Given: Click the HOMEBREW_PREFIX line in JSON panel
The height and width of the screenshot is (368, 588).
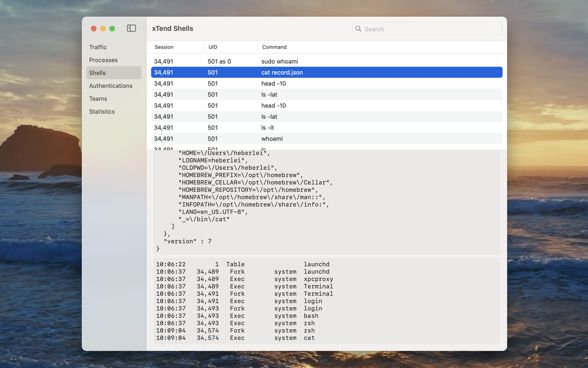Looking at the screenshot, I should [x=241, y=175].
